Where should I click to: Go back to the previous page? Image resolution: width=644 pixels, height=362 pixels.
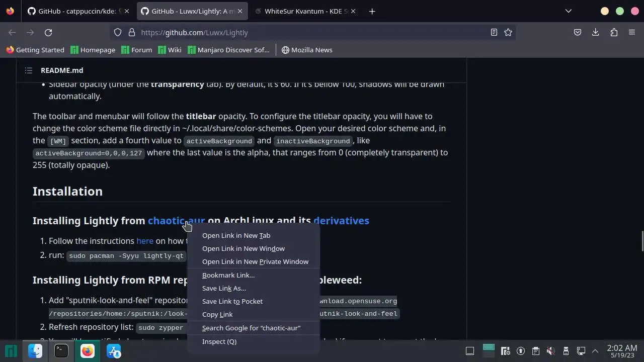click(x=12, y=32)
